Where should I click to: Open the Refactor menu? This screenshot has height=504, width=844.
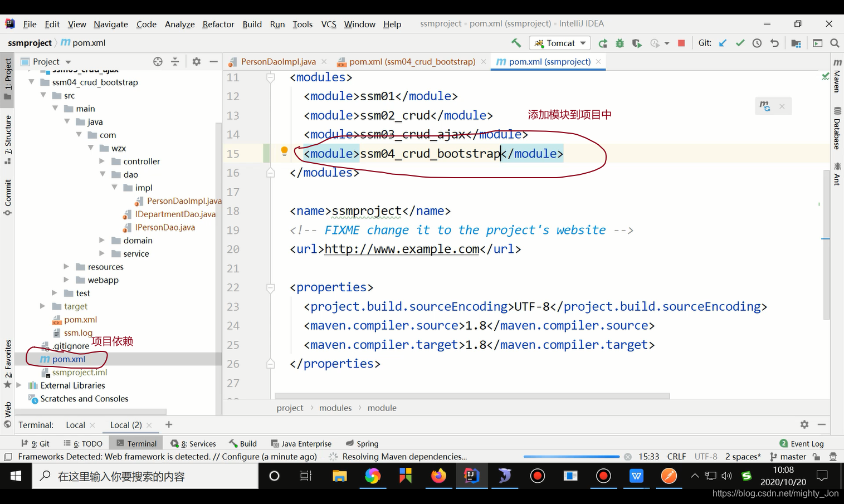[218, 24]
